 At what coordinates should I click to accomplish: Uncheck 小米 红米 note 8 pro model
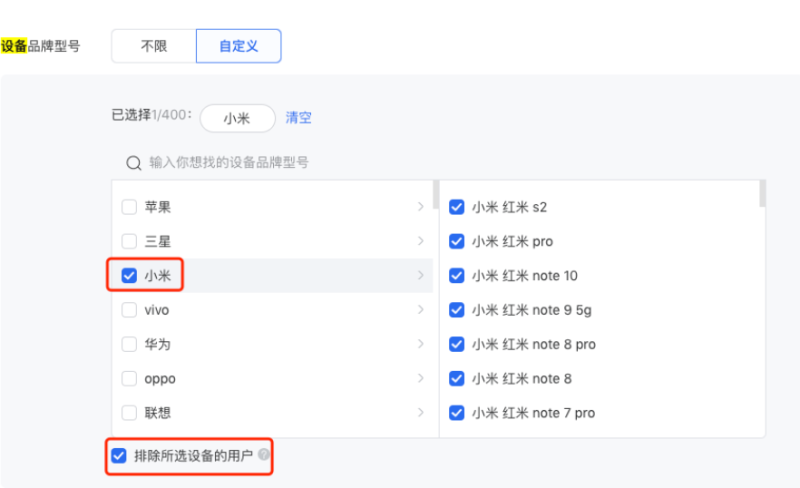point(457,344)
